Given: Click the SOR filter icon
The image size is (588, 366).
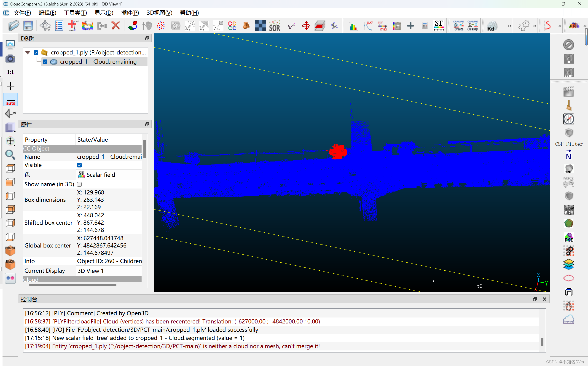Looking at the screenshot, I should pyautogui.click(x=274, y=26).
